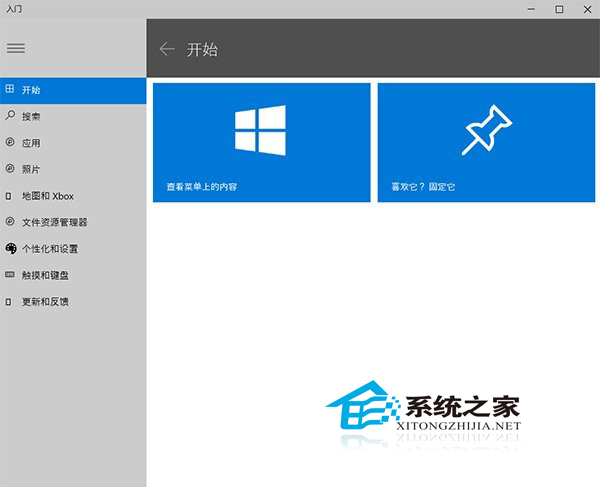The height and width of the screenshot is (487, 600).
Task: Click the round icon beside 应用
Action: [10, 142]
